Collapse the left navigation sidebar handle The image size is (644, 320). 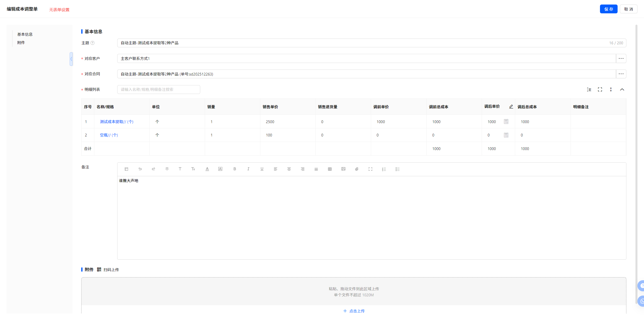pos(71,59)
